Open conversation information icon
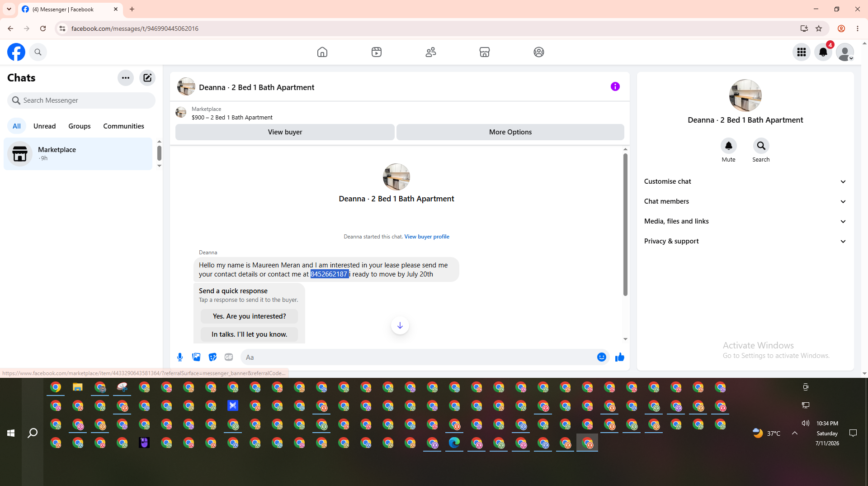The width and height of the screenshot is (868, 486). point(615,86)
